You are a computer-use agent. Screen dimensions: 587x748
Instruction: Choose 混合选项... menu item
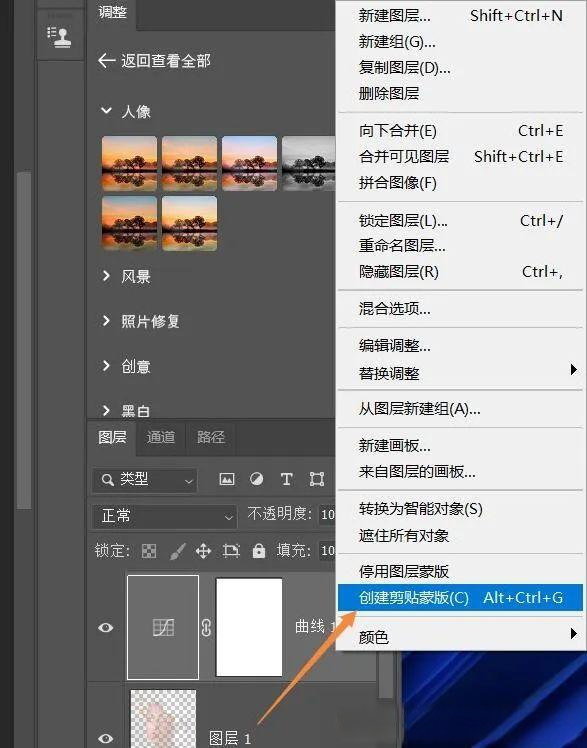[460, 309]
